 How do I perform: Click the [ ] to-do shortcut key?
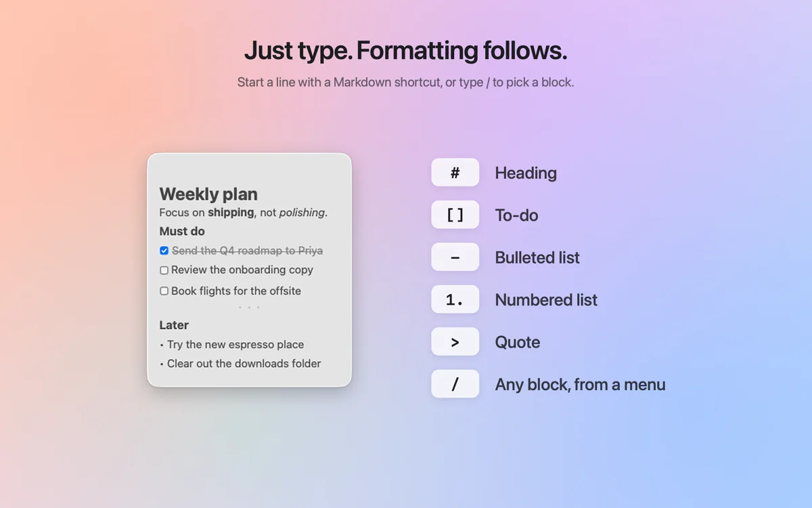pos(455,215)
